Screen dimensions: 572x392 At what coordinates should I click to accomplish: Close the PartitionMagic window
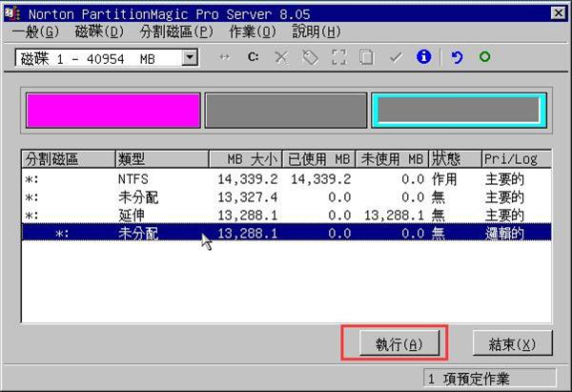(x=558, y=13)
